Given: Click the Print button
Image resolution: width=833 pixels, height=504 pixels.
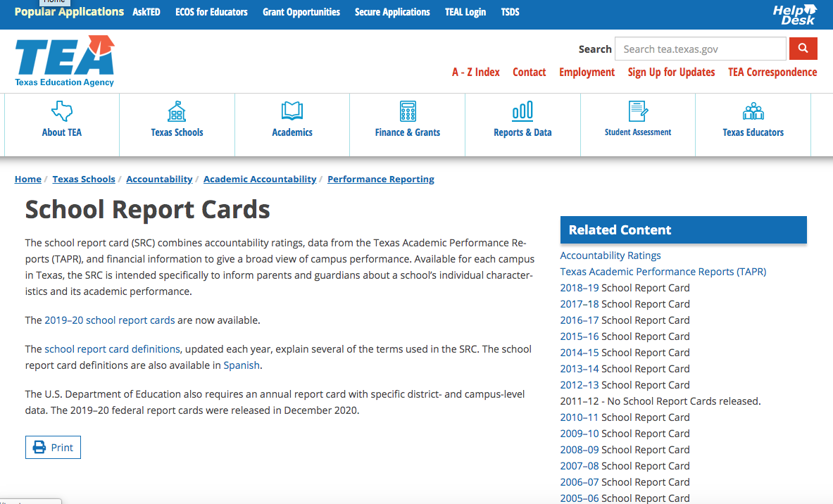Looking at the screenshot, I should (x=53, y=447).
